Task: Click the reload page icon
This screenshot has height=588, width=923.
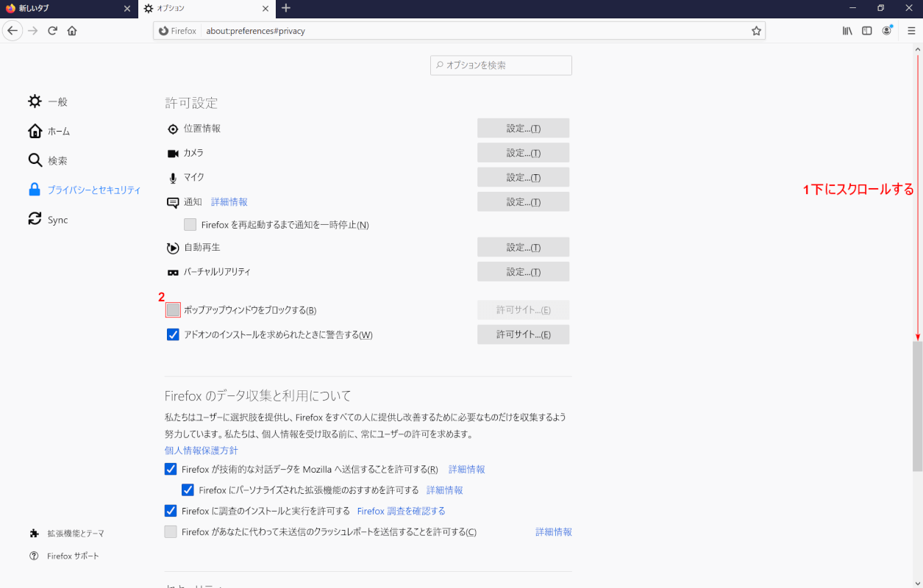Action: pos(52,31)
